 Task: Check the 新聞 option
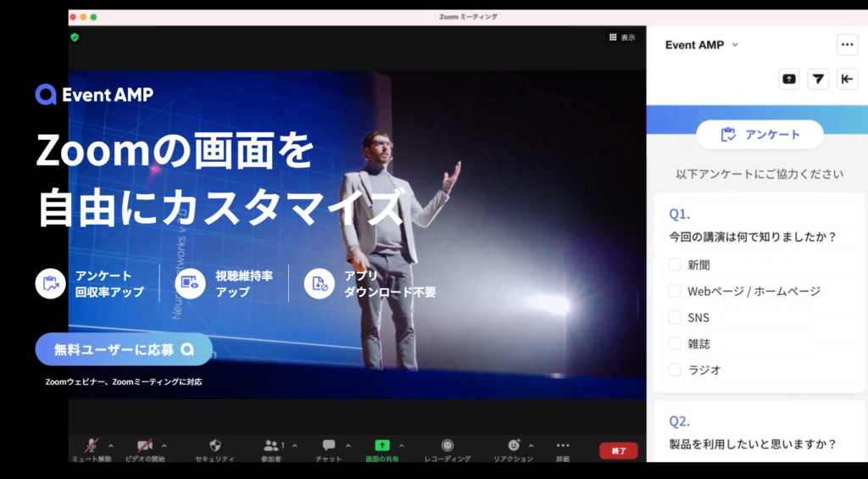click(674, 265)
